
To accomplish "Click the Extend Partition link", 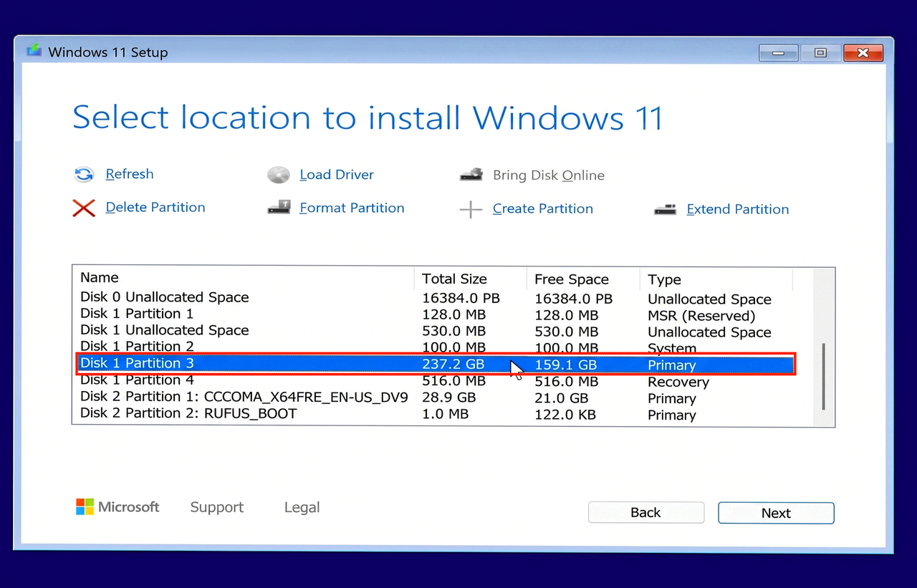I will (738, 209).
